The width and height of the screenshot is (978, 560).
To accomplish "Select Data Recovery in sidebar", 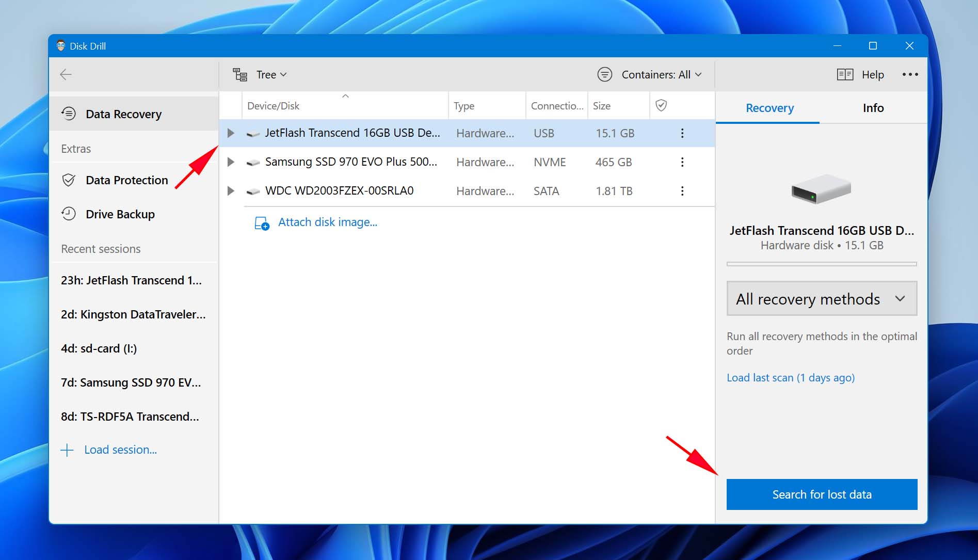I will point(134,114).
